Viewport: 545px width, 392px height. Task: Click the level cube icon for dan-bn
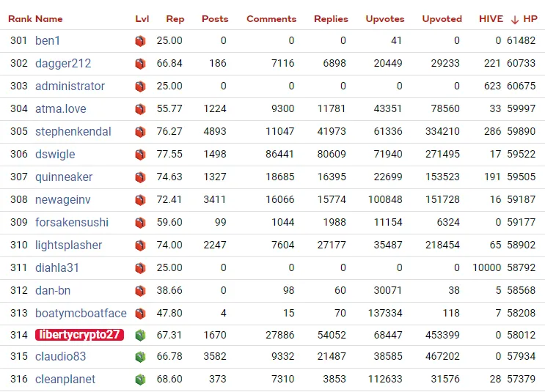pyautogui.click(x=140, y=291)
